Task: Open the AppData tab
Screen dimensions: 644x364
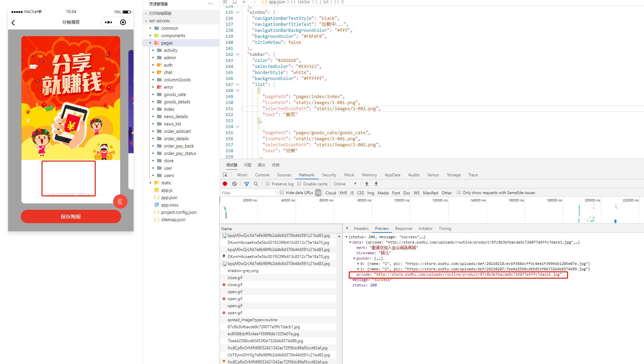Action: pyautogui.click(x=392, y=175)
